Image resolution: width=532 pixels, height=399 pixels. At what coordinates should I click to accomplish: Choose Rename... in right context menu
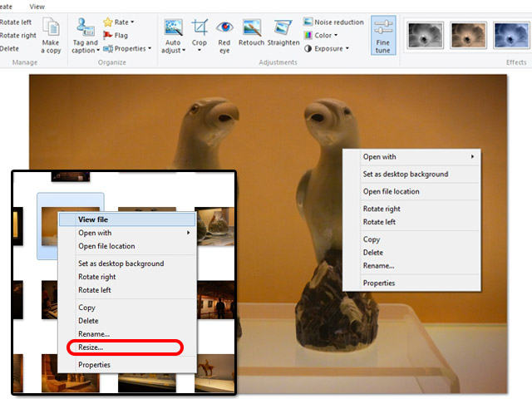click(x=379, y=266)
